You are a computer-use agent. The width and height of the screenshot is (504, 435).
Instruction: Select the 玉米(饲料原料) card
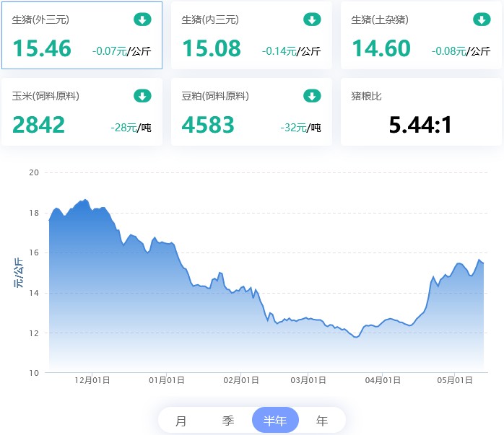click(x=82, y=112)
